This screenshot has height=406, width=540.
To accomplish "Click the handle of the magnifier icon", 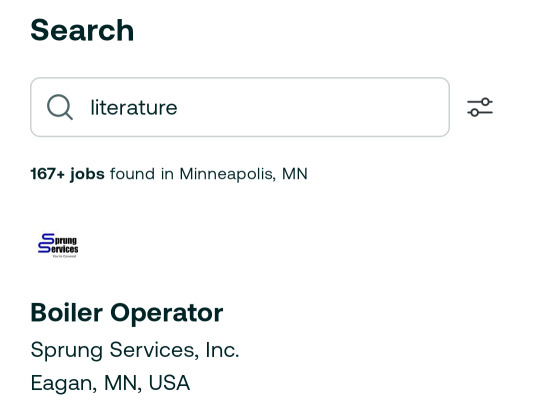I will pyautogui.click(x=69, y=116).
